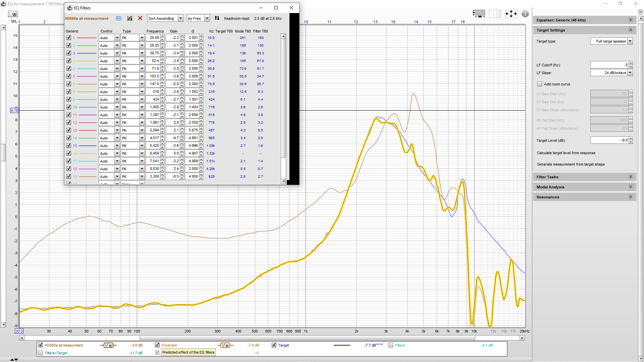Click the blue Target trace line in the legend
Viewport: 644px width, 362px height.
click(342, 345)
